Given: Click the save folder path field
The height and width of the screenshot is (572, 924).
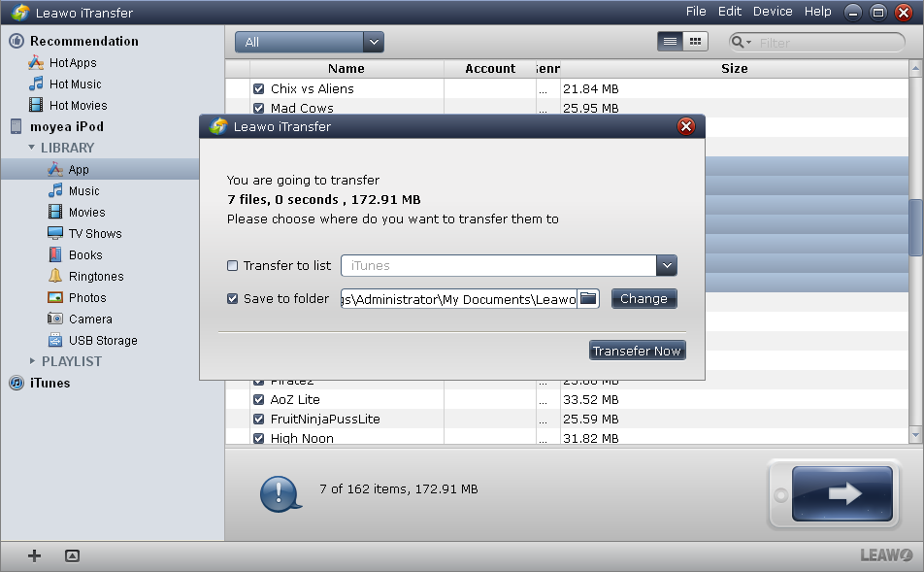Looking at the screenshot, I should pos(459,298).
